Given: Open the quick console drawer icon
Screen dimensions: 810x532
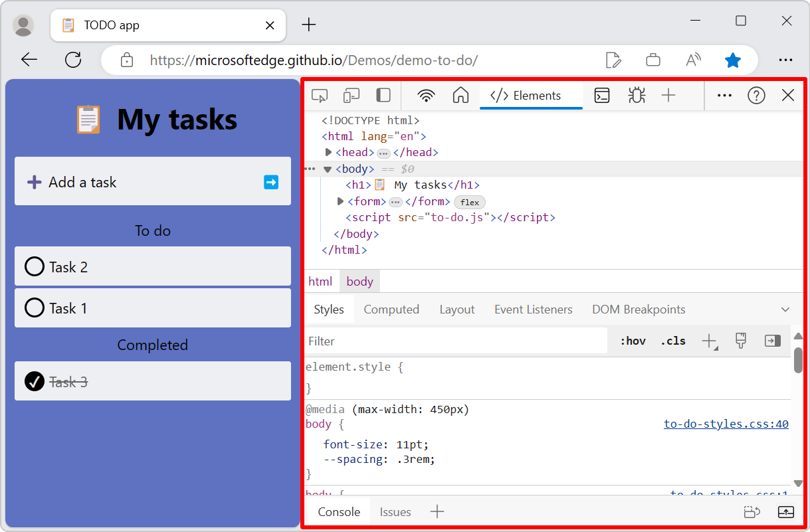Looking at the screenshot, I should click(601, 95).
